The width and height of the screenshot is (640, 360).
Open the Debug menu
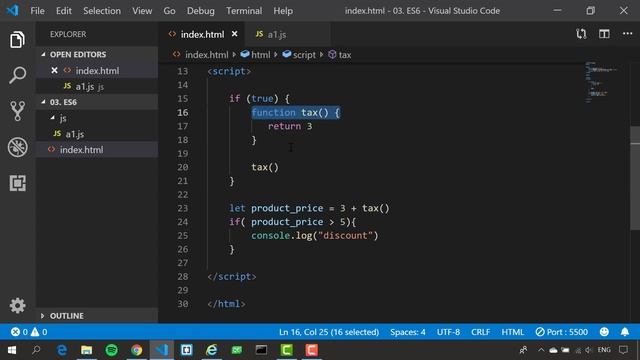(201, 11)
